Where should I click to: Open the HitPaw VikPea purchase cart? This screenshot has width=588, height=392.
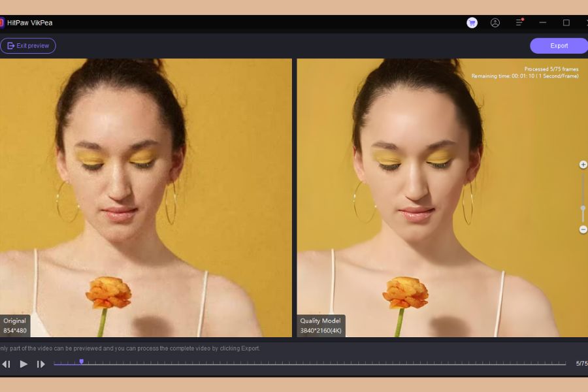pos(472,22)
